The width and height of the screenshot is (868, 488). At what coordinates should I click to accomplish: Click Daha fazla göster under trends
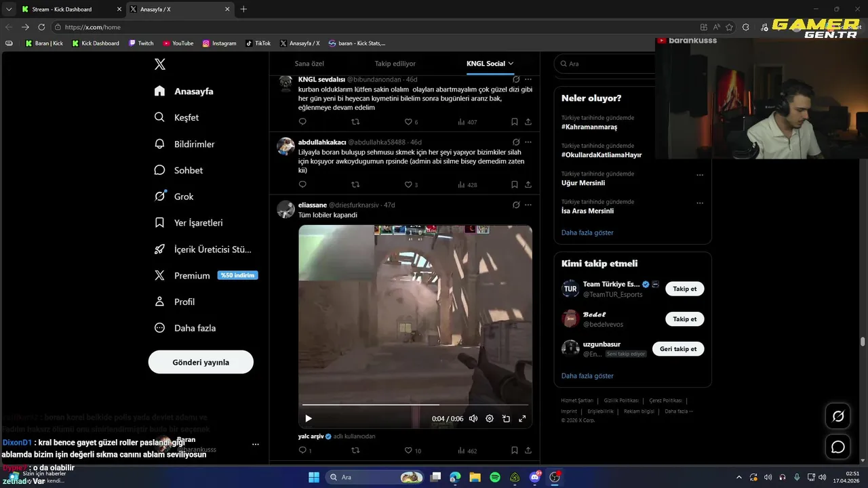pyautogui.click(x=587, y=232)
